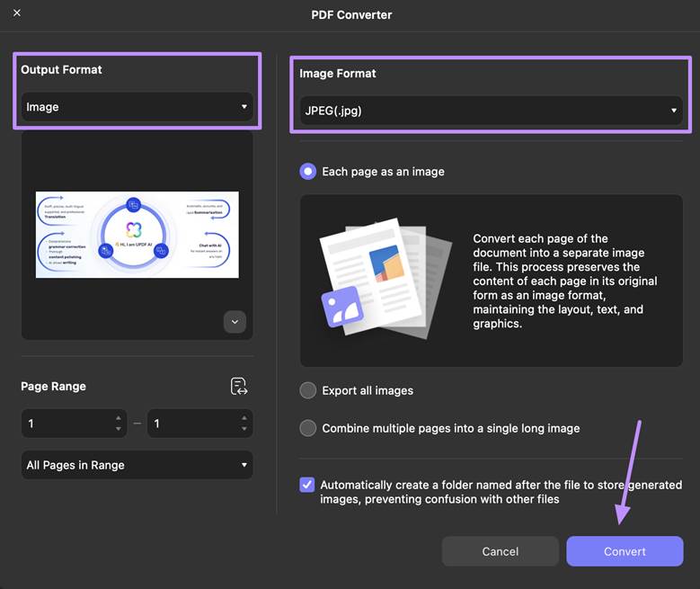Open the Output Format dropdown showing Image
This screenshot has height=589, width=700.
pyautogui.click(x=137, y=107)
